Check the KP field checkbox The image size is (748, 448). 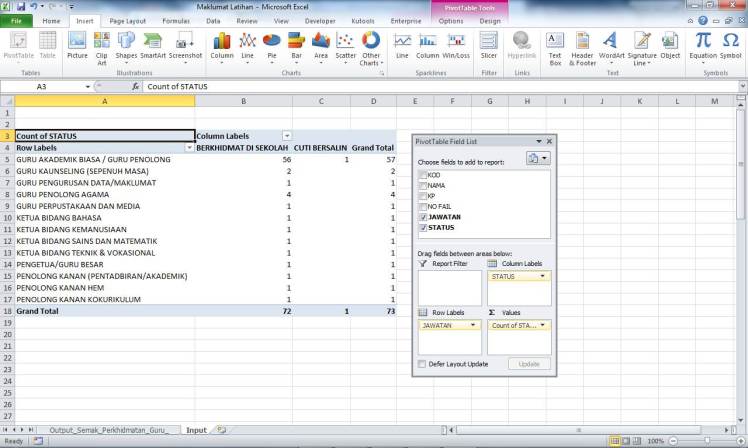tap(422, 196)
